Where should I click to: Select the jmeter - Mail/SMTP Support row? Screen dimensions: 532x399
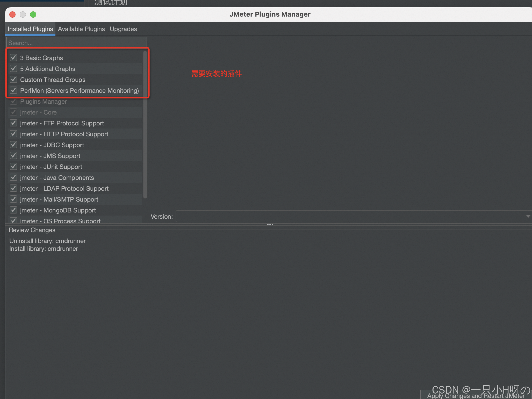pyautogui.click(x=75, y=199)
